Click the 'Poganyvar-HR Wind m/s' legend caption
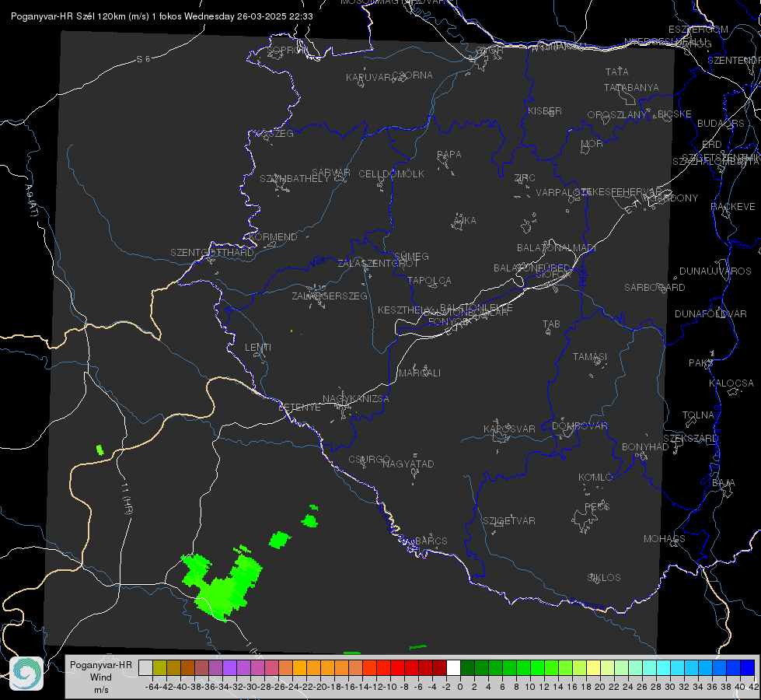This screenshot has height=700, width=761. coord(101,677)
